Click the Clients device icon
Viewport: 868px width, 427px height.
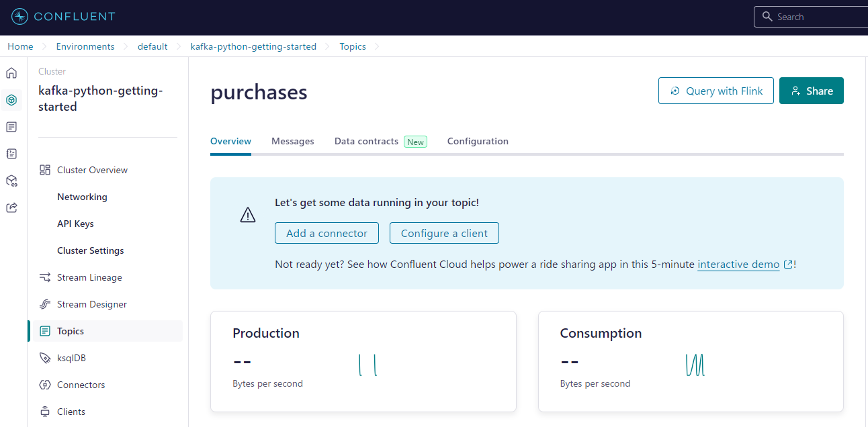45,412
